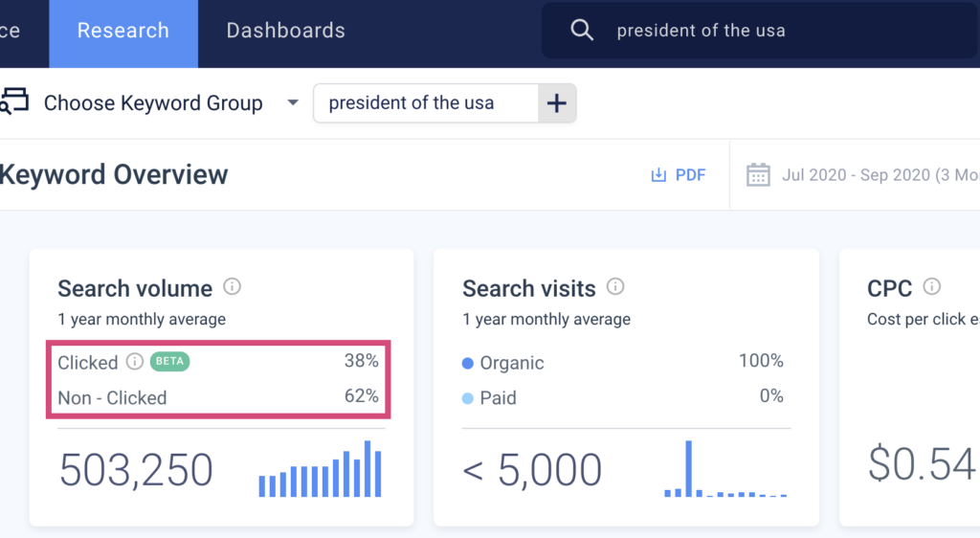Click the keyword input box 'president of the usa'

pyautogui.click(x=426, y=103)
